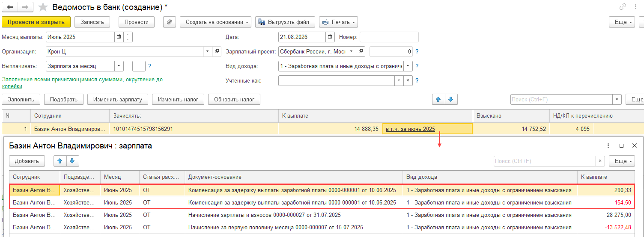This screenshot has height=237, width=644.
Task: Click Изменить зарплату button
Action: 118,100
